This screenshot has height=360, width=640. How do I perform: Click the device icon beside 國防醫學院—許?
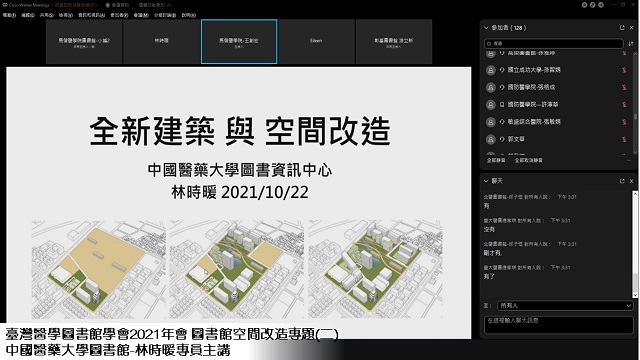click(502, 104)
